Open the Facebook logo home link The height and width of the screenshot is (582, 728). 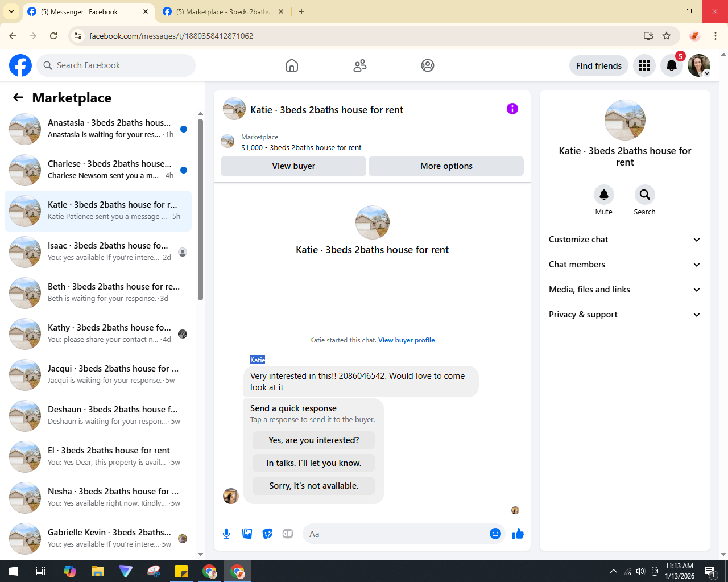[20, 65]
